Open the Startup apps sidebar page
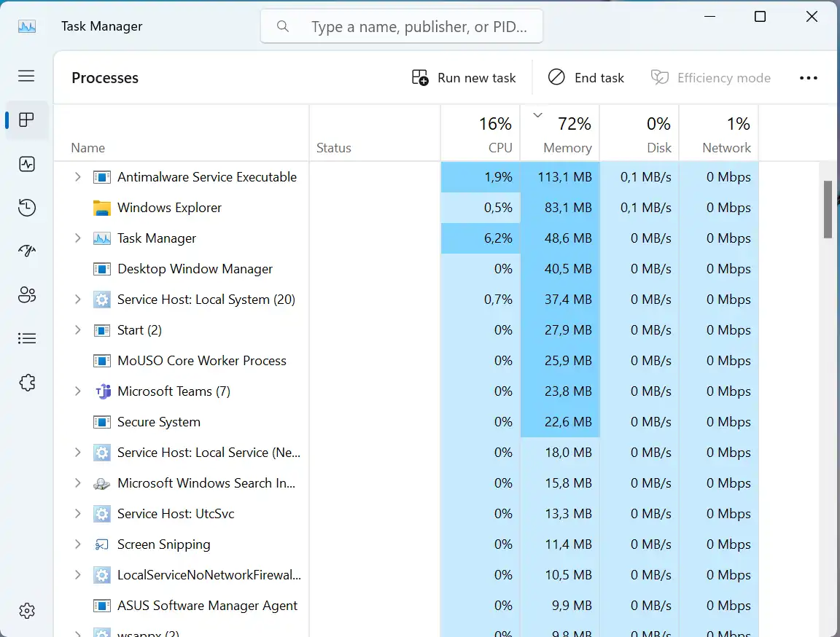The width and height of the screenshot is (840, 637). coord(26,251)
